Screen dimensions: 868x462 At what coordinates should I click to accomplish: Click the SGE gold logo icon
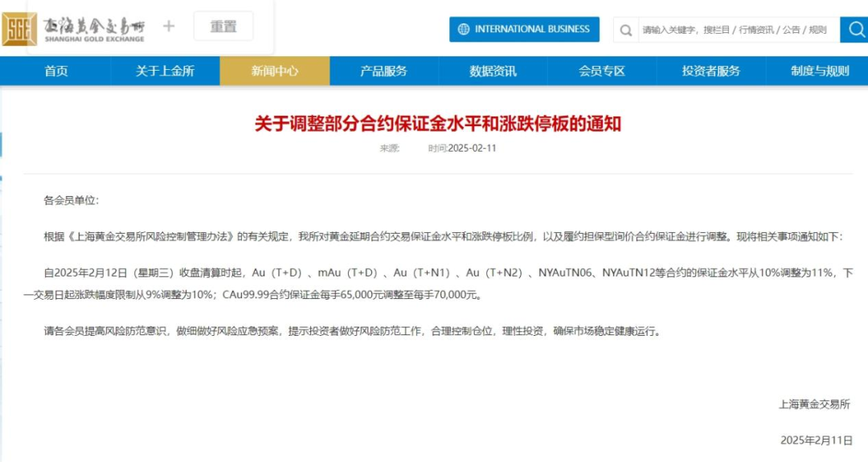(x=19, y=29)
